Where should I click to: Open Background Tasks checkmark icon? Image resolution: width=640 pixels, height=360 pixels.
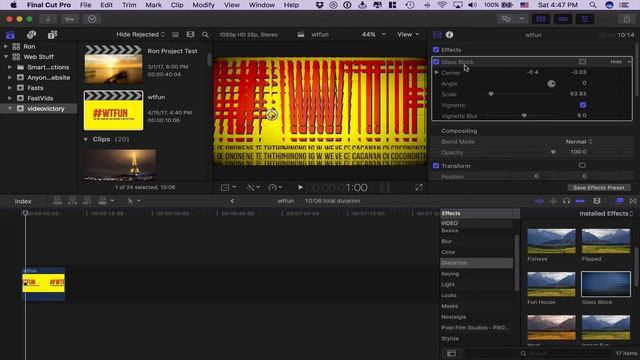pyautogui.click(x=92, y=19)
